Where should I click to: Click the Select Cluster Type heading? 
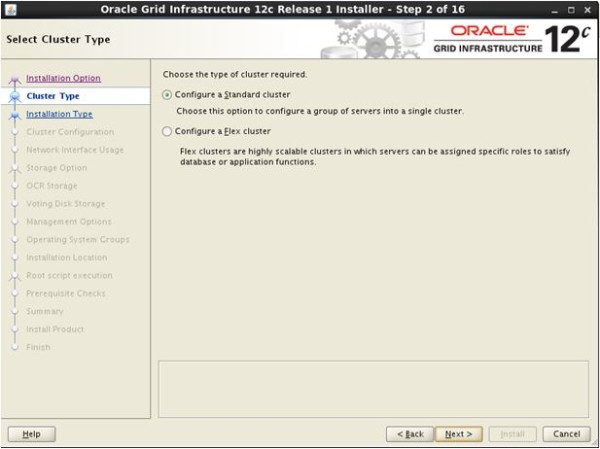(58, 39)
